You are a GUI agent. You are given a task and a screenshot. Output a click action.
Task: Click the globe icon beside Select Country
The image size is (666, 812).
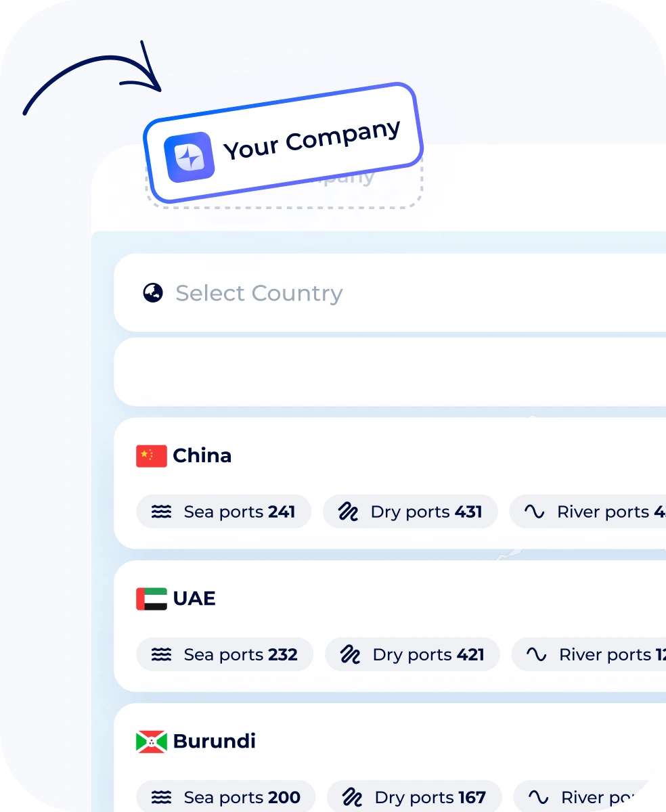[x=153, y=293]
